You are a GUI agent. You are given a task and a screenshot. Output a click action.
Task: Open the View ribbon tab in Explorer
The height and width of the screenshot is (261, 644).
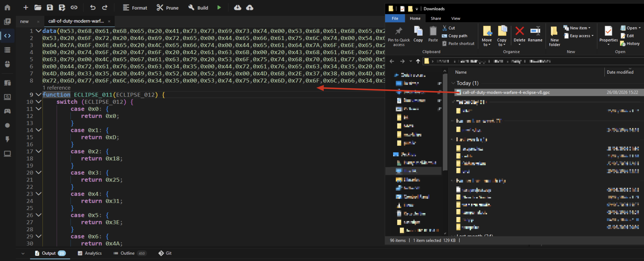[x=455, y=19]
